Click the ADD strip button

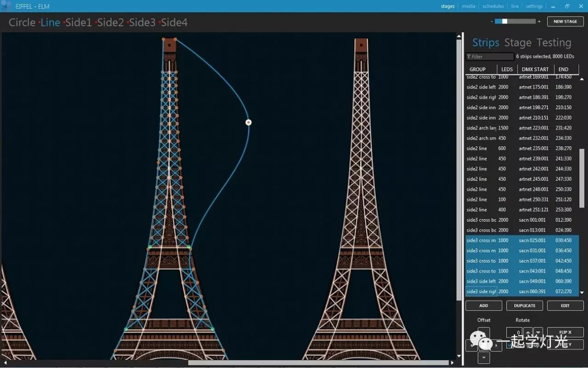[484, 305]
